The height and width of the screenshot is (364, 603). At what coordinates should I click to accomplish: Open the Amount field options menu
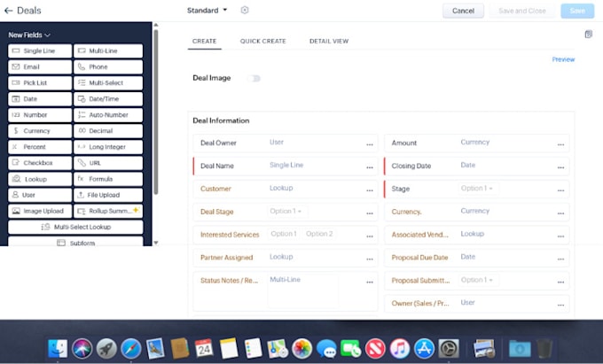[560, 144]
